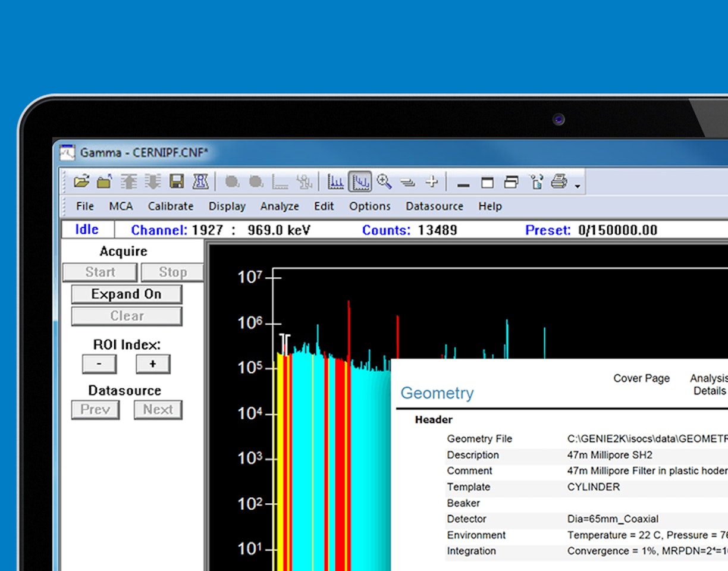728x571 pixels.
Task: Select the linear spectrum display icon
Action: 336,182
